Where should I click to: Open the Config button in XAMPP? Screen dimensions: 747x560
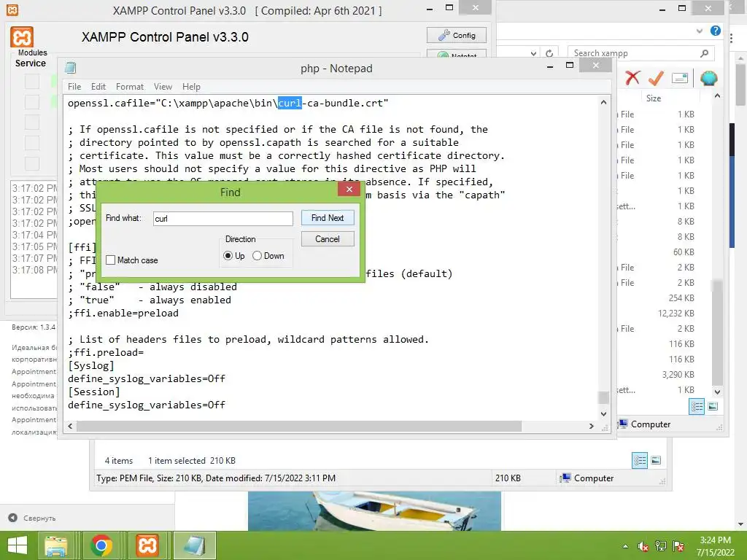click(x=457, y=35)
